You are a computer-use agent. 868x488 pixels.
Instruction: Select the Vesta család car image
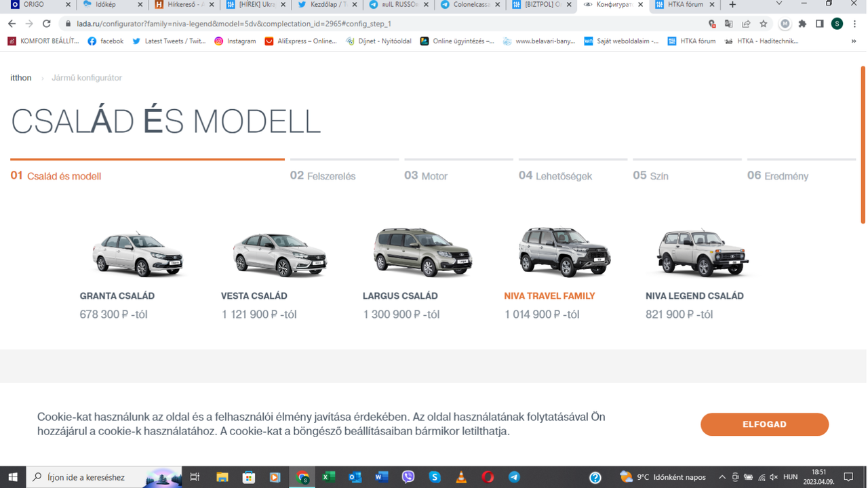279,253
